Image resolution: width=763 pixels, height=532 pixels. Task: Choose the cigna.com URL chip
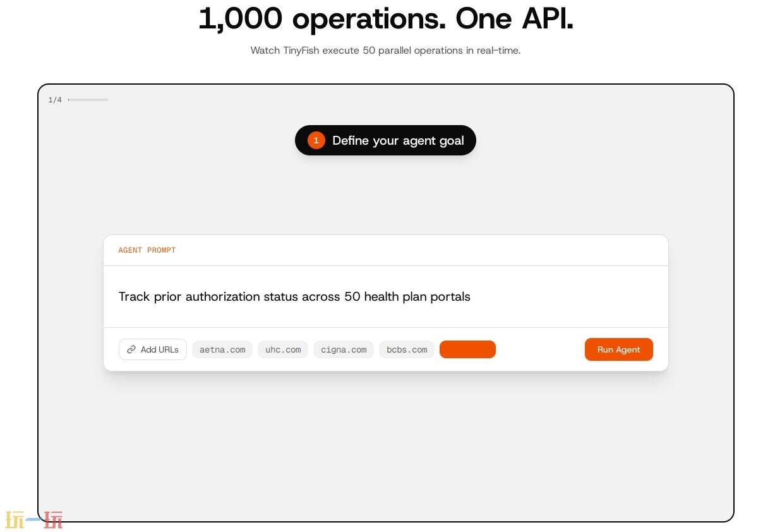[344, 349]
